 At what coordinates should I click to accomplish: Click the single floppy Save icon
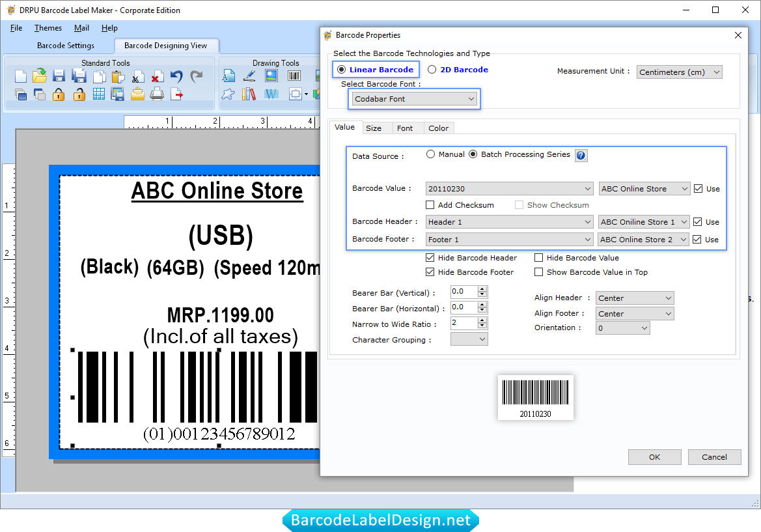pos(59,76)
